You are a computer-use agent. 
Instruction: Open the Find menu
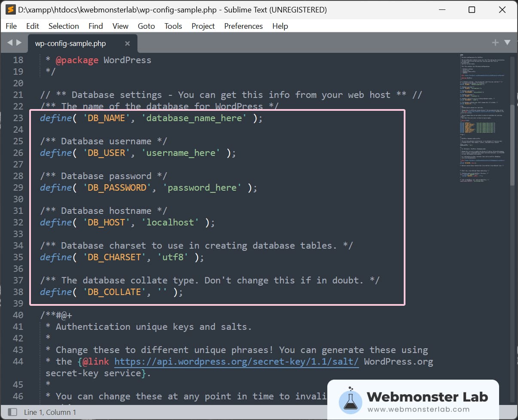(96, 26)
